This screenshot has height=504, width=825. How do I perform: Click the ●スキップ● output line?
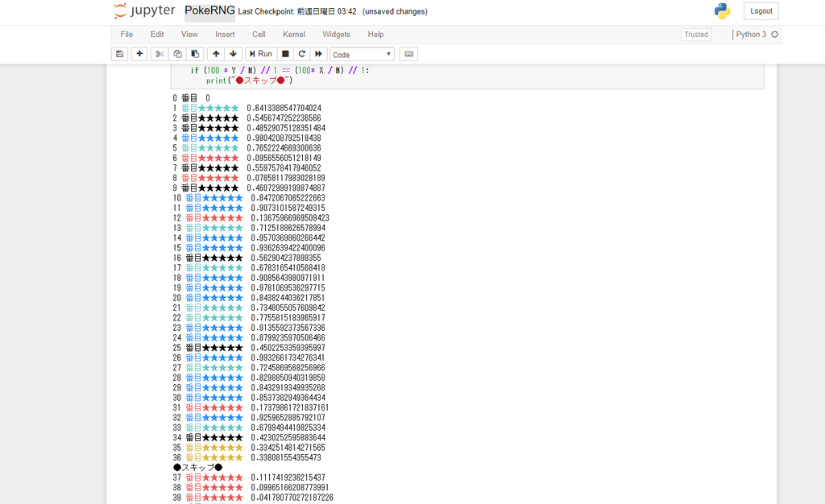point(198,467)
